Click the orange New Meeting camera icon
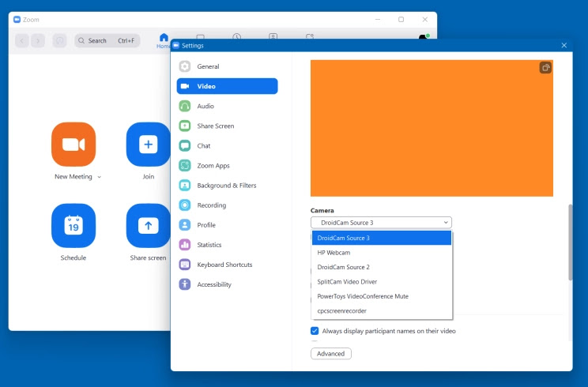The image size is (588, 387). [x=73, y=145]
